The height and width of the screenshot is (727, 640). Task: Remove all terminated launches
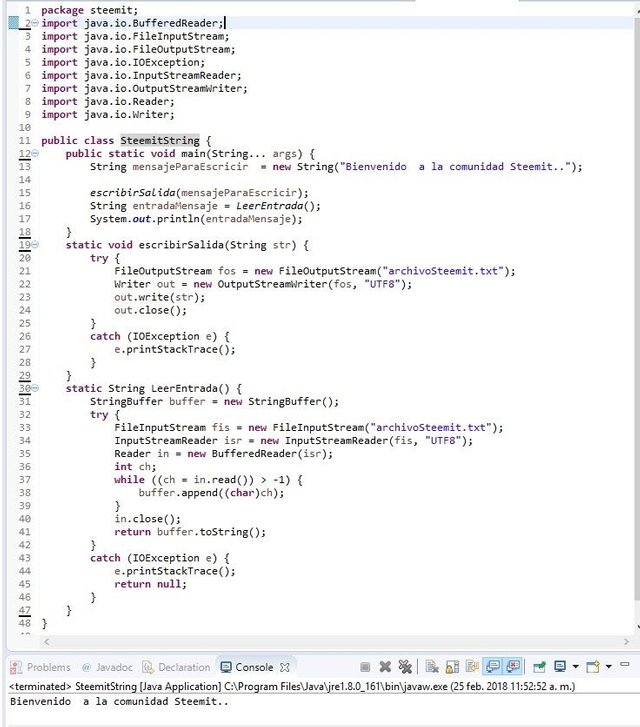405,667
